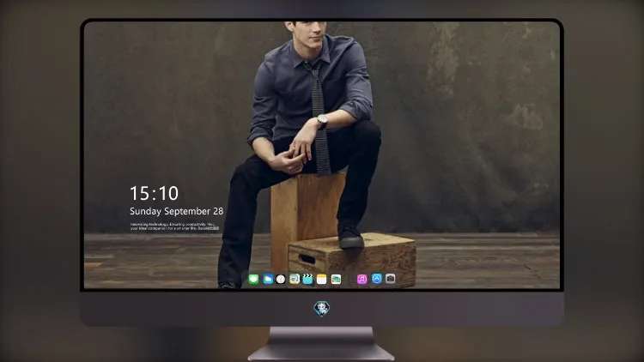Launch the clapperboard Videos app

tap(307, 280)
